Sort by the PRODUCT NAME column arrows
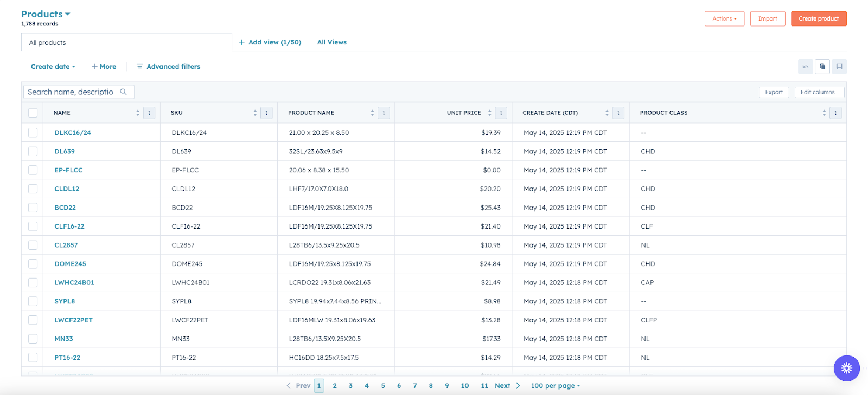This screenshot has height=395, width=868. (x=372, y=113)
